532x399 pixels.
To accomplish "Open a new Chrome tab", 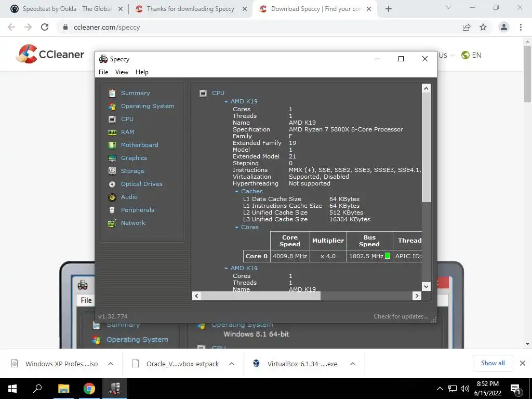I will pyautogui.click(x=389, y=9).
